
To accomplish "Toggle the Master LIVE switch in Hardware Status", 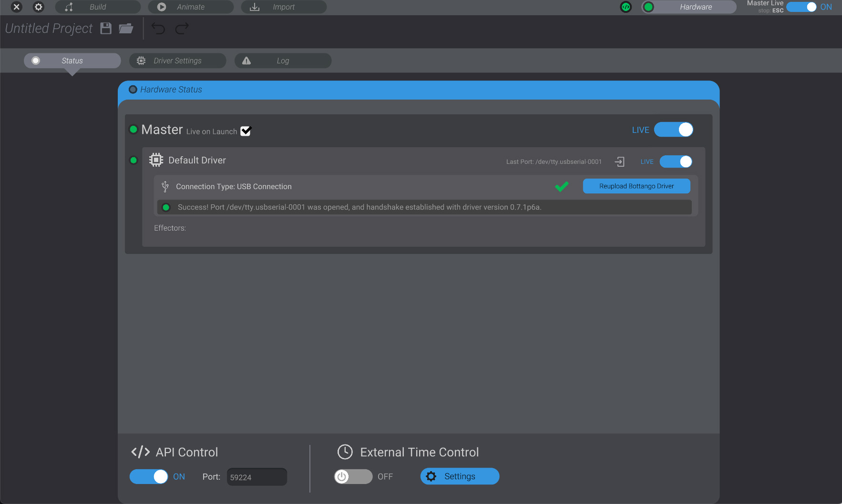I will (673, 130).
